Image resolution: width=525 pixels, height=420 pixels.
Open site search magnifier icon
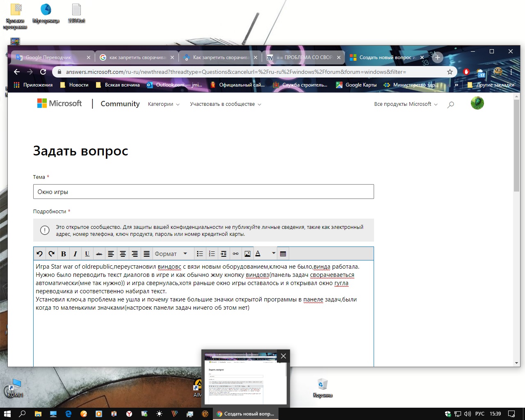click(x=451, y=105)
